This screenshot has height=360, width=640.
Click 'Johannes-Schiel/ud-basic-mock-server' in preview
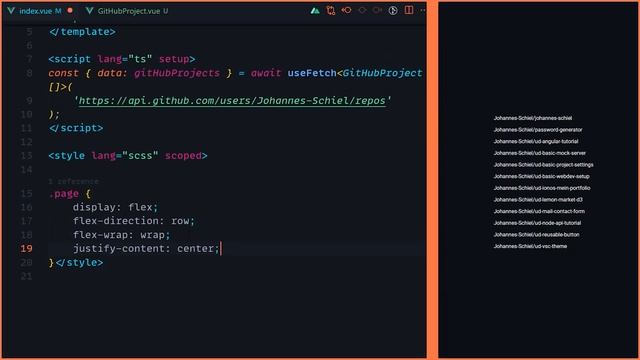pyautogui.click(x=540, y=153)
